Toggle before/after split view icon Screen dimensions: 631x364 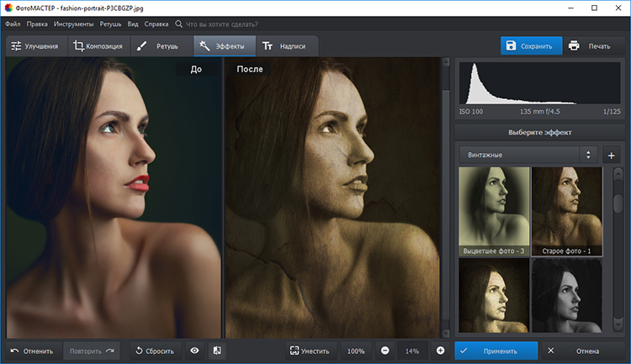(x=216, y=351)
